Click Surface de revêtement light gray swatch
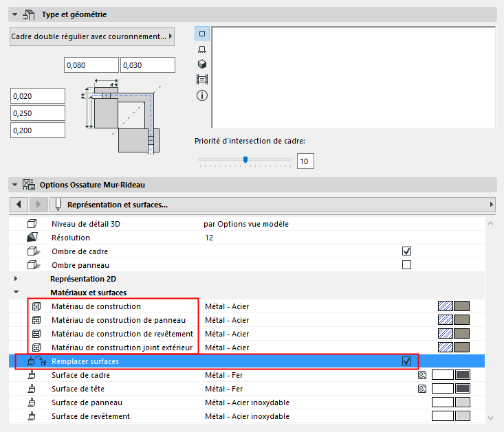Image resolution: width=504 pixels, height=432 pixels. [x=463, y=416]
